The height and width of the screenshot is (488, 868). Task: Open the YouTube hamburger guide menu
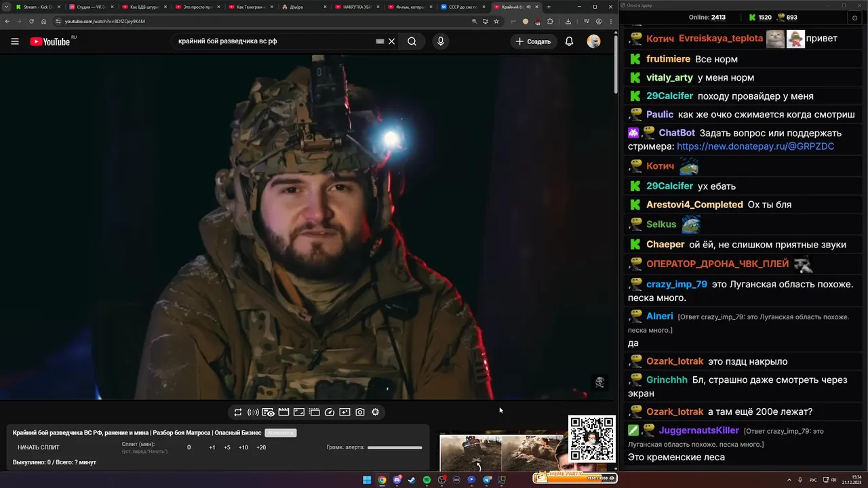[x=15, y=41]
